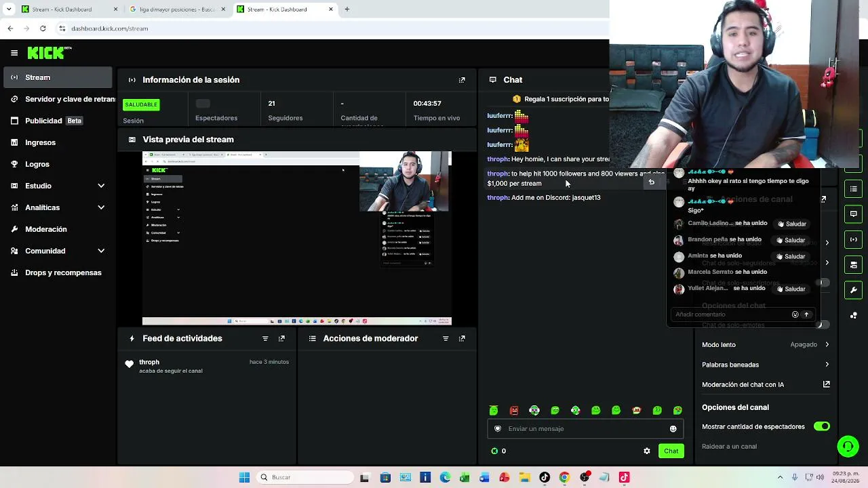Go back with the browser back arrow

10,28
